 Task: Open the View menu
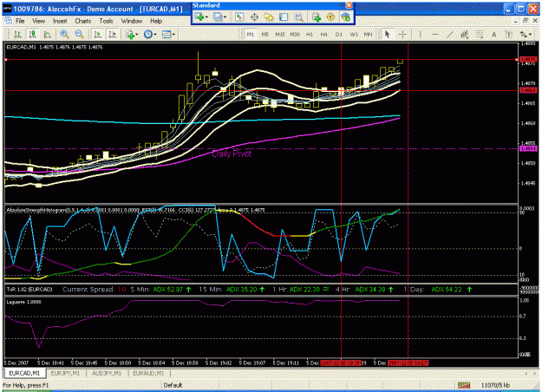pyautogui.click(x=38, y=21)
